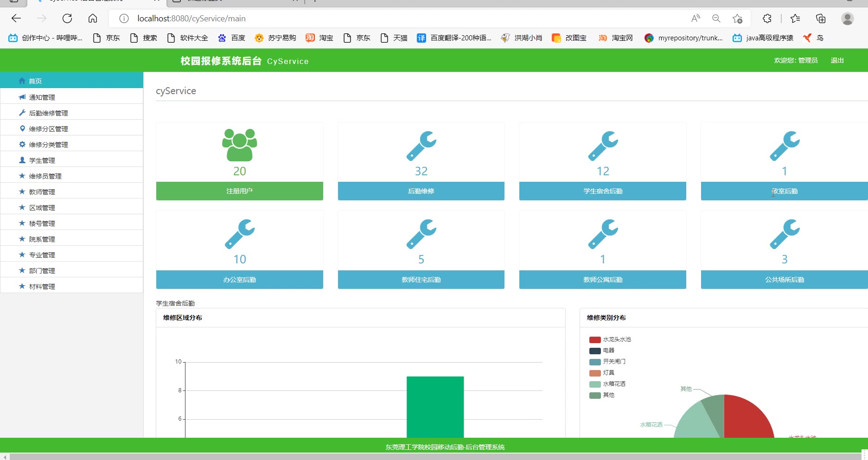Add this page to favorites star icon
Screen dimensions: 868x460
coord(737,19)
